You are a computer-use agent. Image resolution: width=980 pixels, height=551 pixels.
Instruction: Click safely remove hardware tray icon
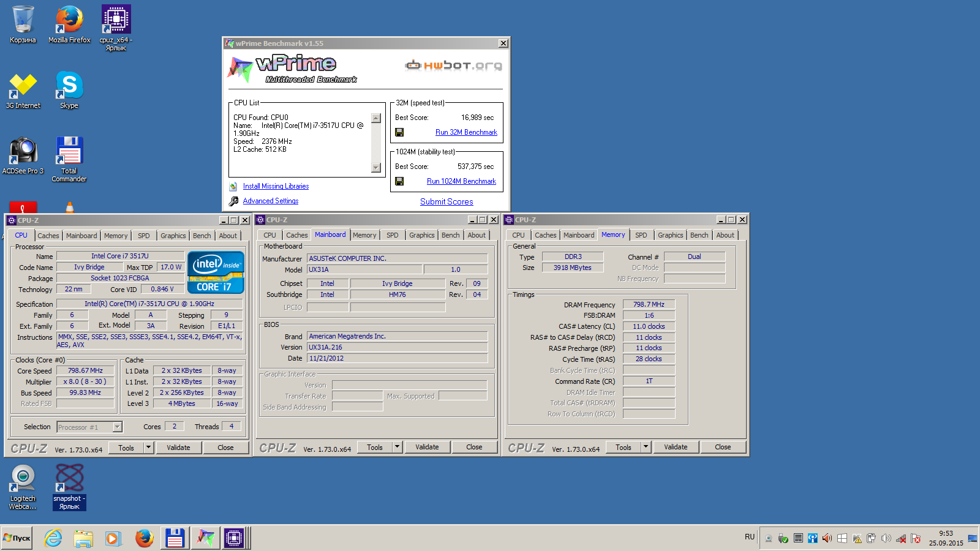[783, 538]
